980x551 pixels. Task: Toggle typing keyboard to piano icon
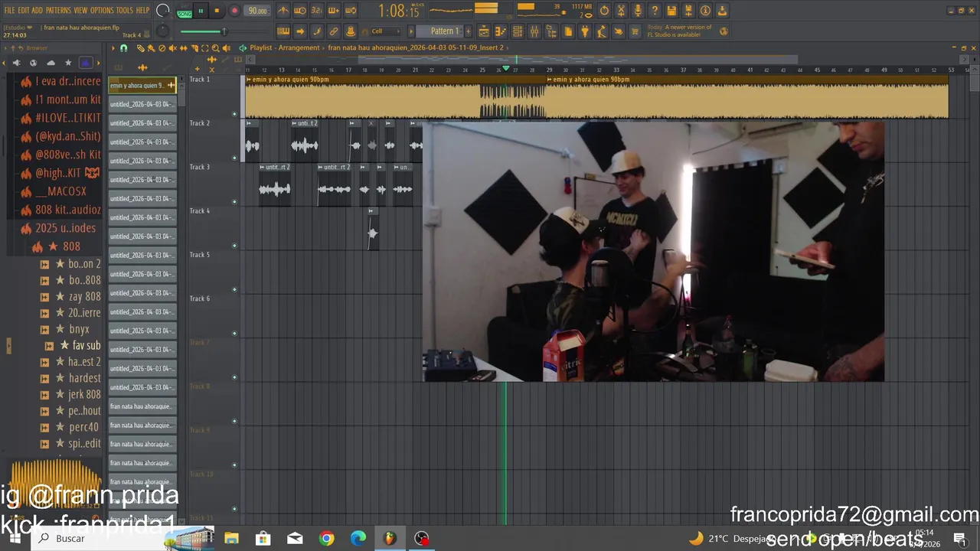[x=283, y=31]
